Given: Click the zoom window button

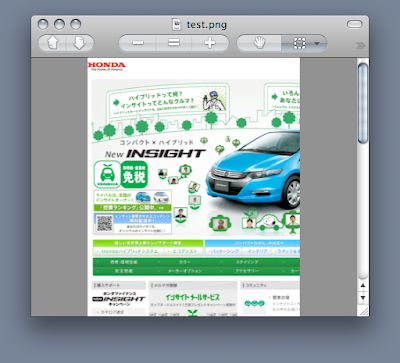Looking at the screenshot, I should click(76, 24).
